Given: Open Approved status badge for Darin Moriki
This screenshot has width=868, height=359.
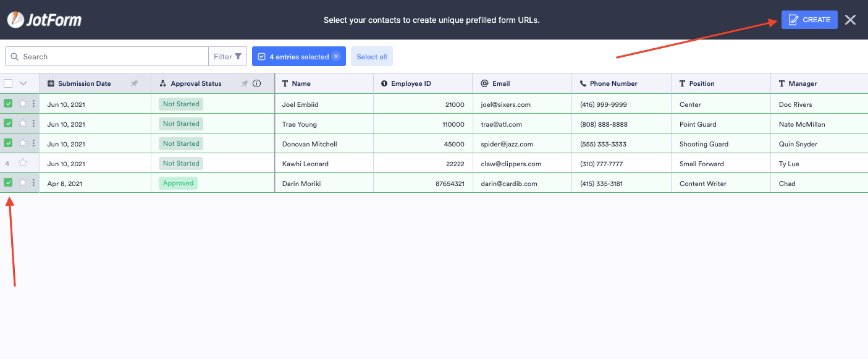Looking at the screenshot, I should click(178, 183).
